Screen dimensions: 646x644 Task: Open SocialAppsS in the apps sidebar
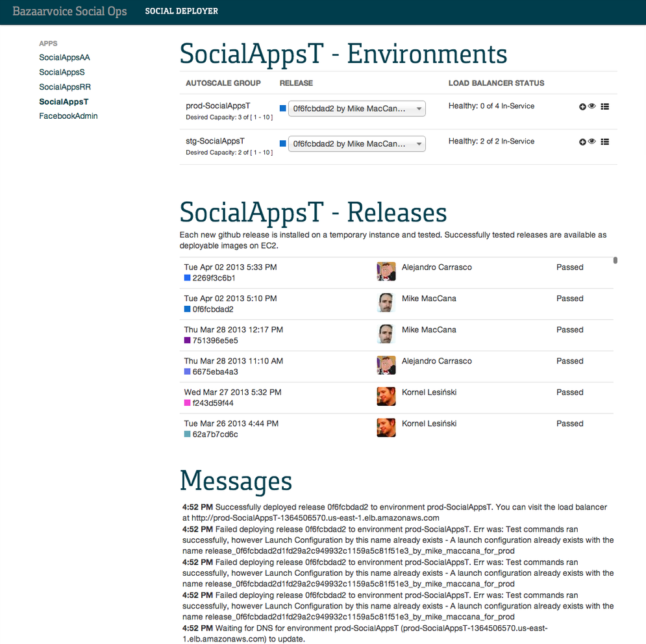coord(62,72)
